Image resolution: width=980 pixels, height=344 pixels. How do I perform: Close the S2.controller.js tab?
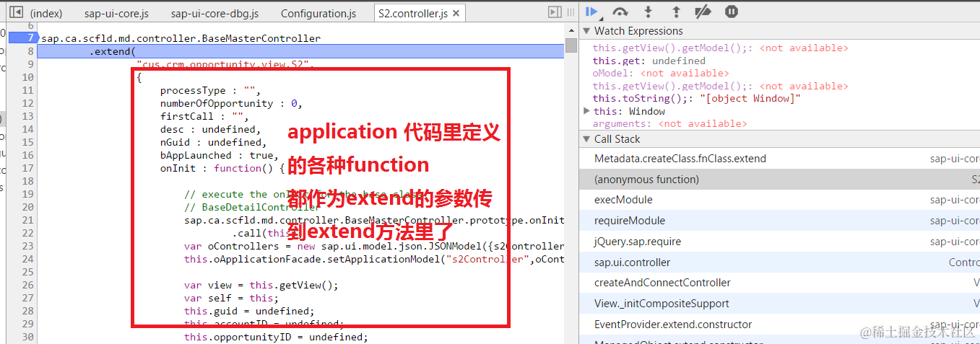pos(456,14)
